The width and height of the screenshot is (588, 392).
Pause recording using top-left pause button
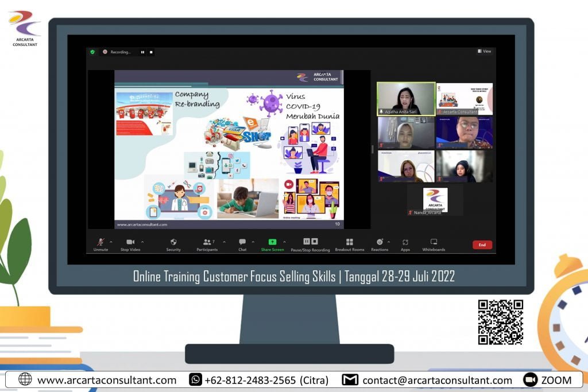point(142,52)
